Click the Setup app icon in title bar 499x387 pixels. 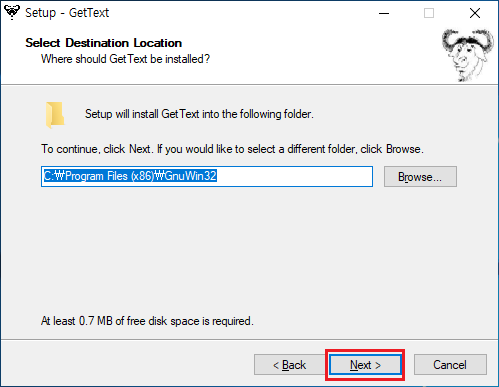12,12
